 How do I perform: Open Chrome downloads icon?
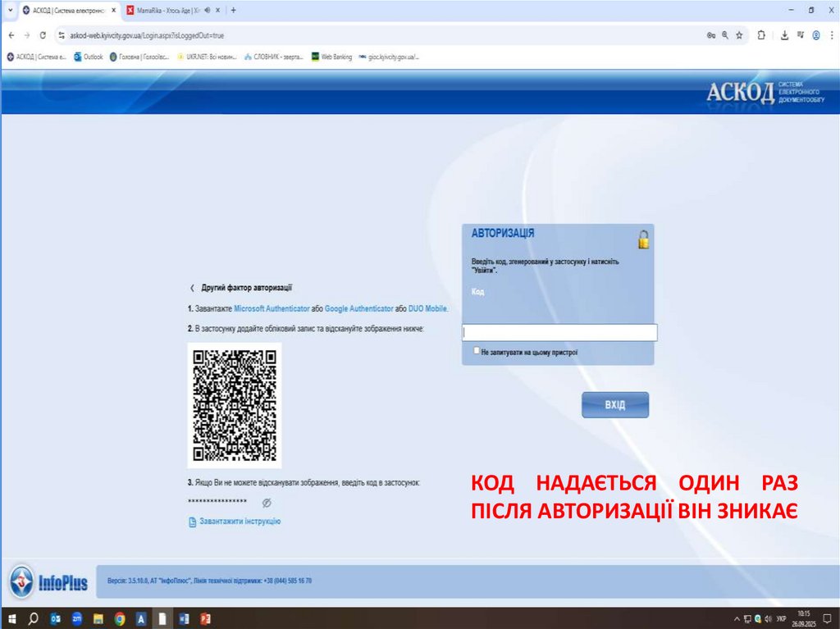(784, 35)
